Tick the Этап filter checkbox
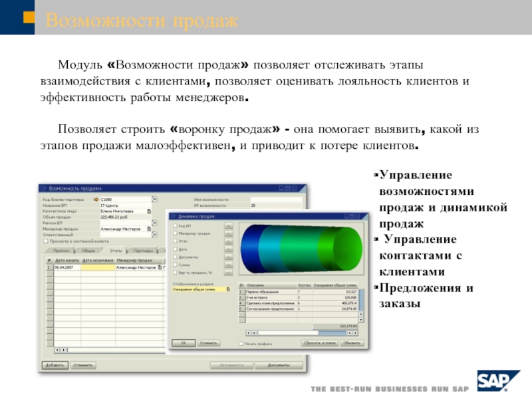 pos(176,241)
